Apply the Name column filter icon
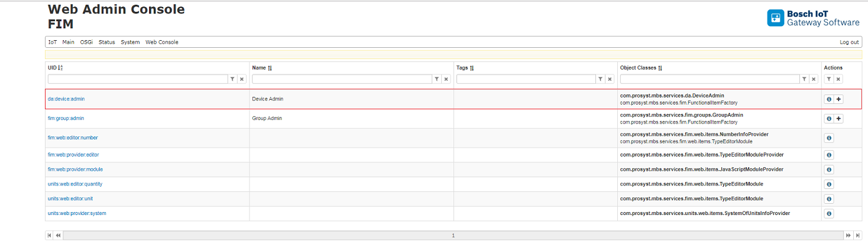This screenshot has width=868, height=241. pyautogui.click(x=437, y=79)
